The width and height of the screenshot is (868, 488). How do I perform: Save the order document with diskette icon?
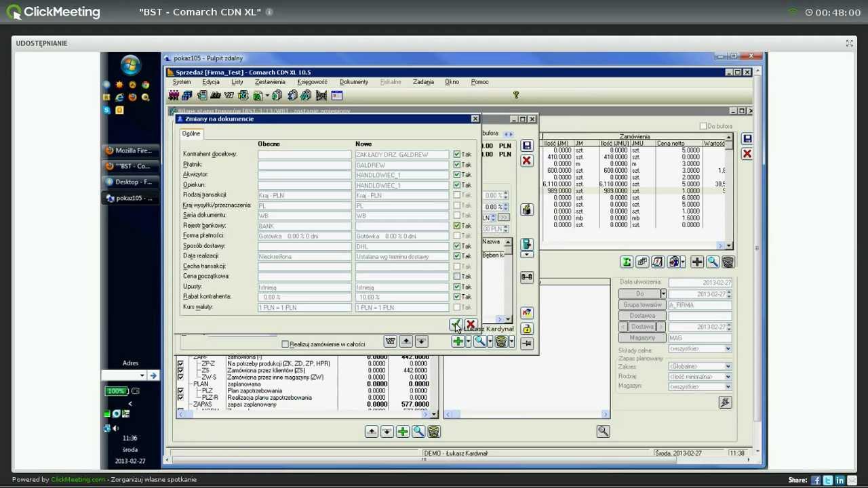pos(526,146)
